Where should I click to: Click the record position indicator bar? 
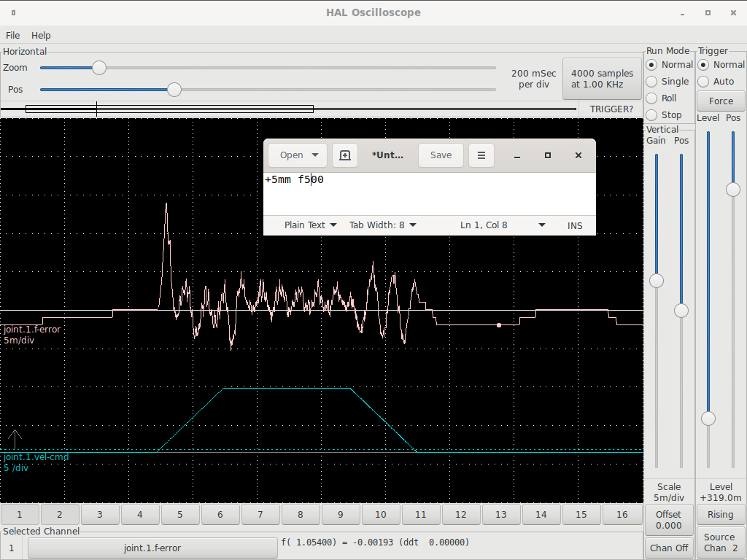[x=288, y=109]
